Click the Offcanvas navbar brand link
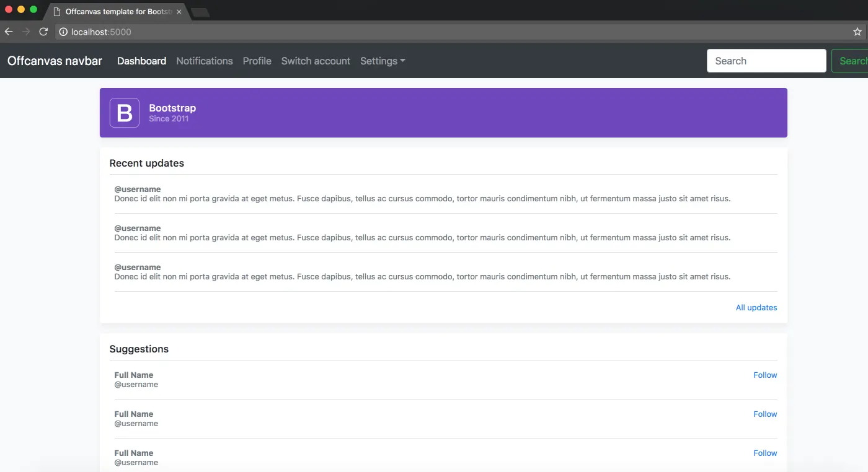868x472 pixels. (x=55, y=61)
